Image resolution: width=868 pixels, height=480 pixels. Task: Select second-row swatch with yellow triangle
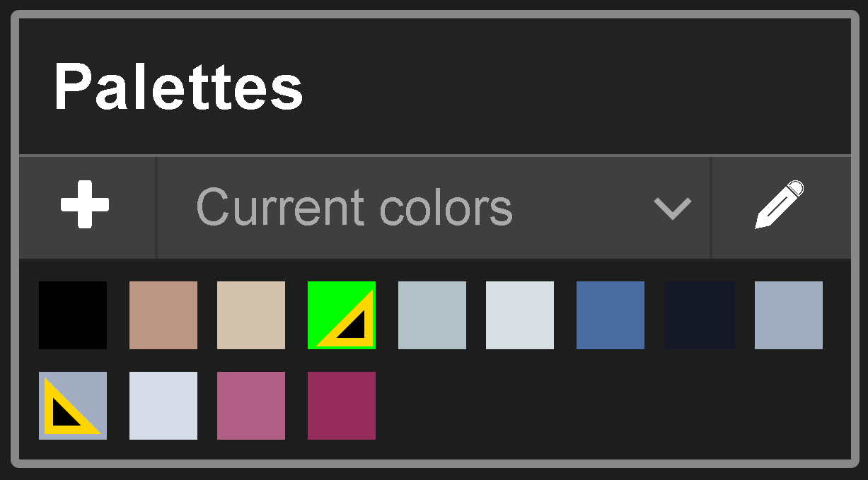(73, 406)
